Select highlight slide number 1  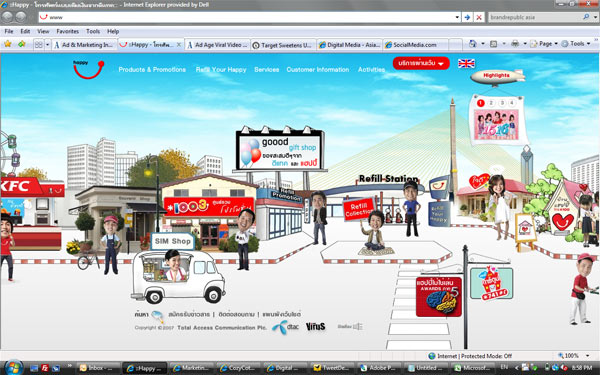(x=481, y=103)
